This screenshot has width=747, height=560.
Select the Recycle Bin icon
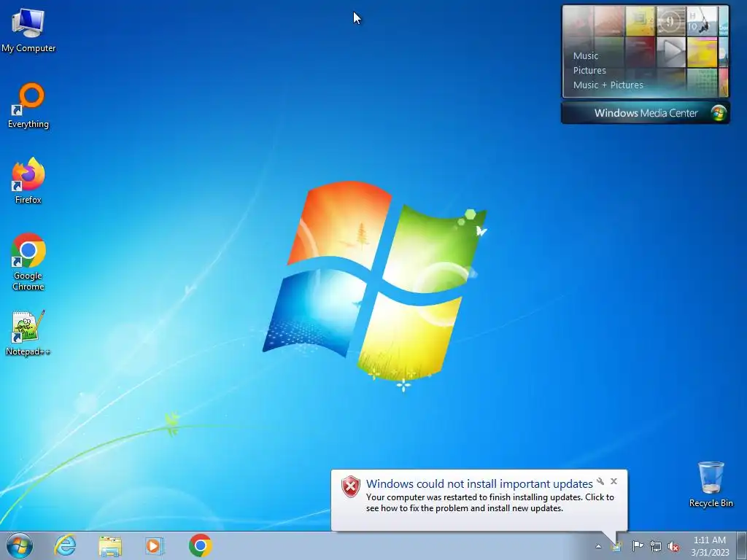[711, 484]
